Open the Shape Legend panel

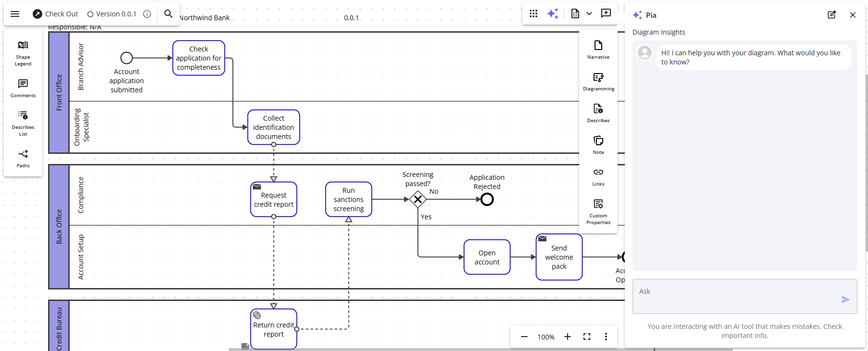tap(23, 53)
